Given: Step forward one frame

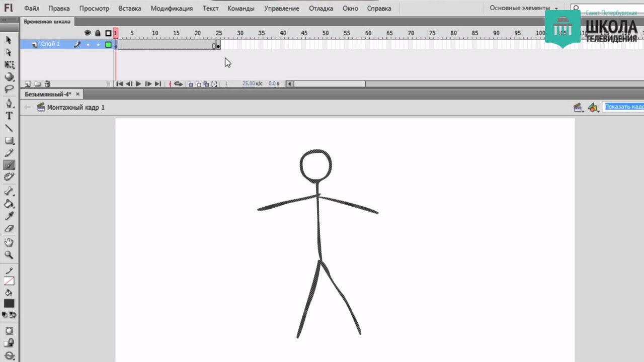Looking at the screenshot, I should 148,84.
